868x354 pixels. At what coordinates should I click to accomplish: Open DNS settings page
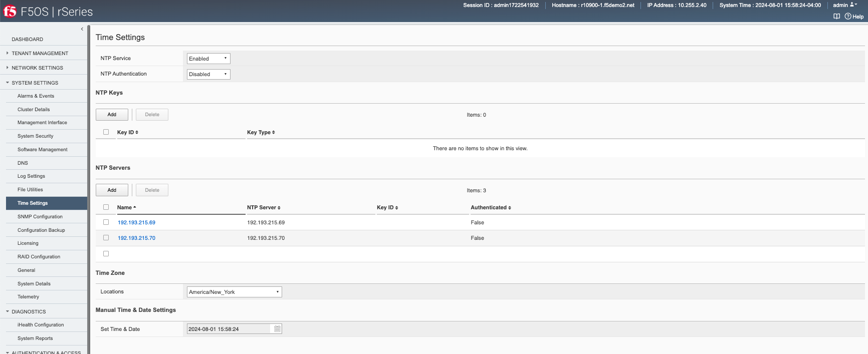23,163
